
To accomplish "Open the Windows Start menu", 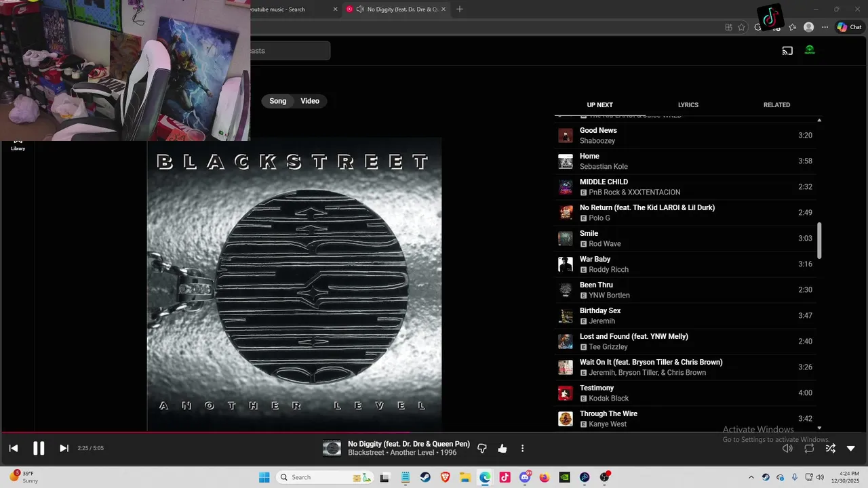I will coord(264,477).
